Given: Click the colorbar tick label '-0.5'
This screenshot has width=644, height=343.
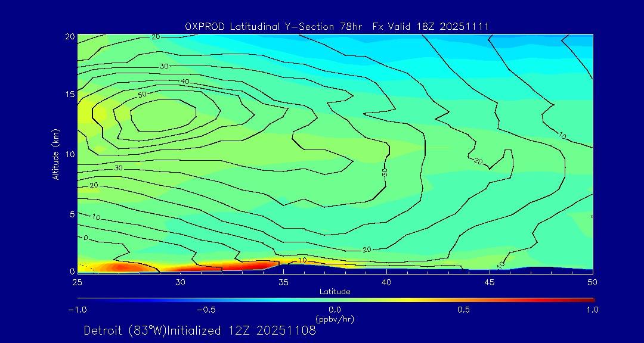Looking at the screenshot, I should point(206,310).
